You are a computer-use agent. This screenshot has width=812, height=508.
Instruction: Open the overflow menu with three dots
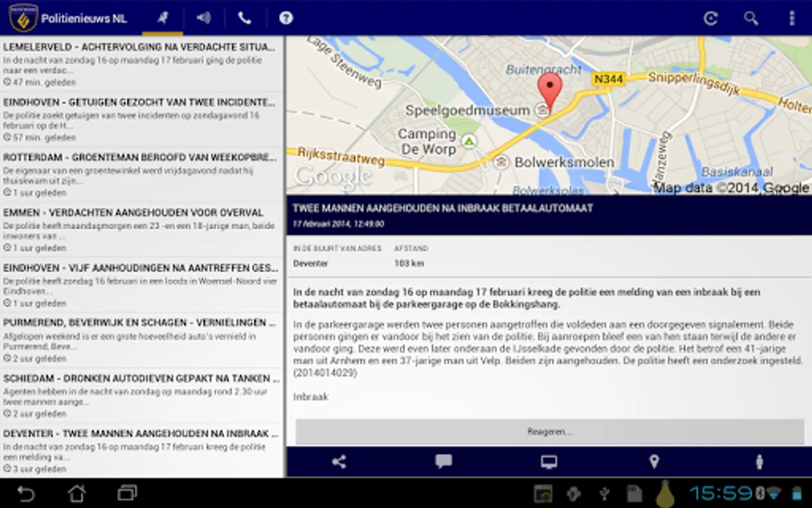pyautogui.click(x=792, y=18)
